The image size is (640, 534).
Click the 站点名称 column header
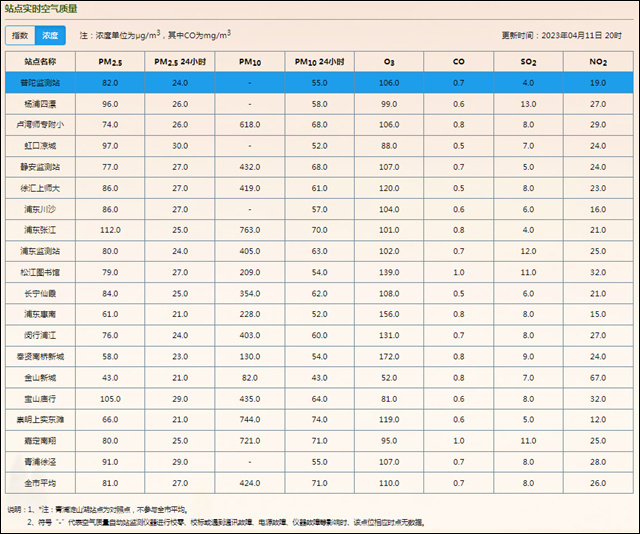40,62
